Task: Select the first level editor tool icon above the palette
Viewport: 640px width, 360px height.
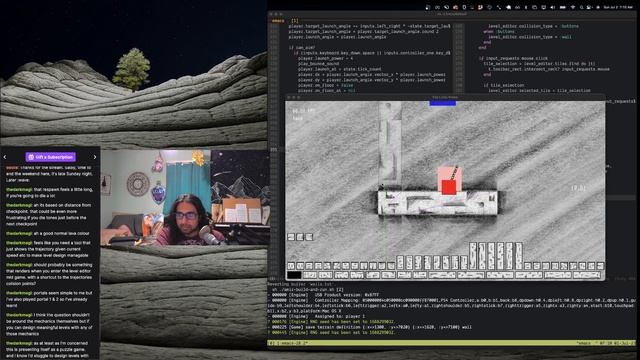Action: point(291,237)
